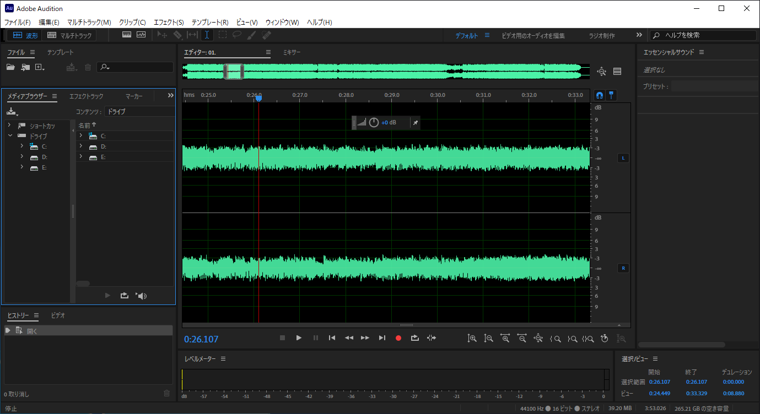The height and width of the screenshot is (414, 760).
Task: Click Zoom In at Out Point icon
Action: pos(572,338)
